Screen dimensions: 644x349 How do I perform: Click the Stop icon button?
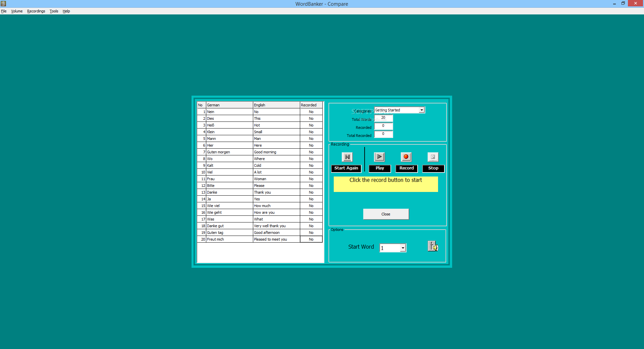[x=433, y=157]
